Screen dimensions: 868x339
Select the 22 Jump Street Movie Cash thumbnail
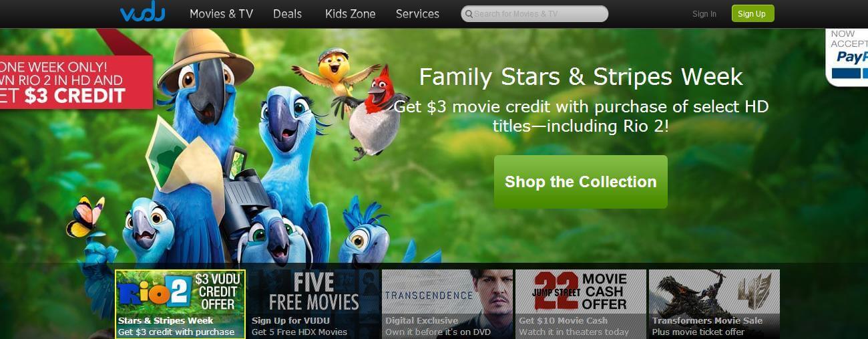[x=581, y=304]
